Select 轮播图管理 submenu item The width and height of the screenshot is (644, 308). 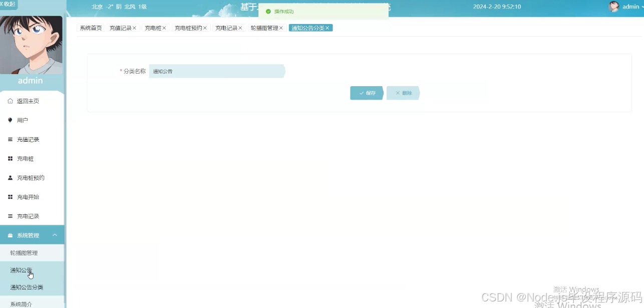(32, 253)
